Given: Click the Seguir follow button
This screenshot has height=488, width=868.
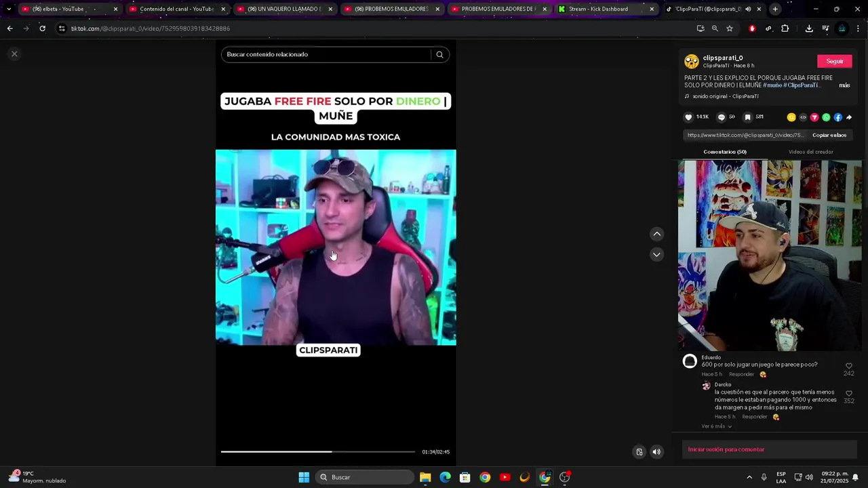Looking at the screenshot, I should coord(835,61).
